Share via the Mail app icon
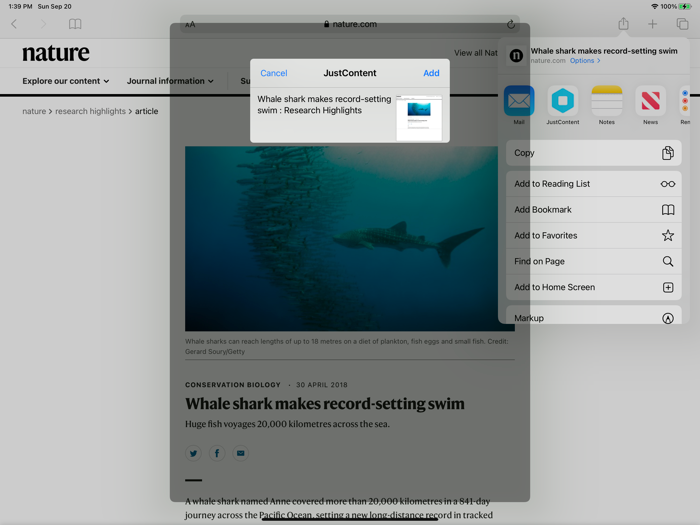The height and width of the screenshot is (525, 700). 519,101
